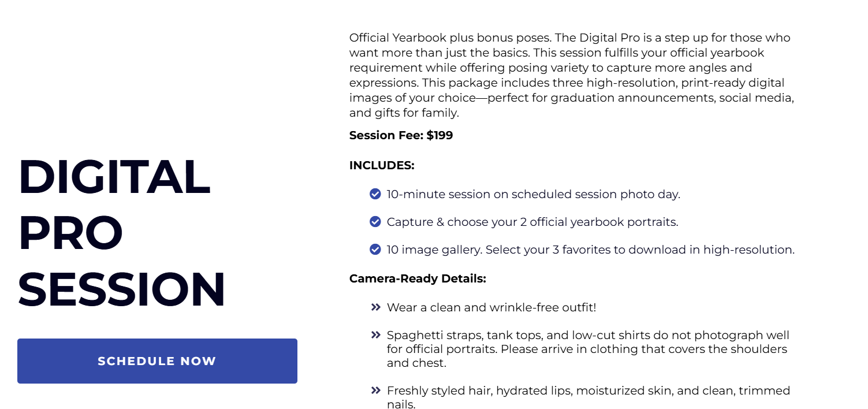868x409 pixels.
Task: Click the 10-minute session on scheduled day text
Action: [x=534, y=195]
